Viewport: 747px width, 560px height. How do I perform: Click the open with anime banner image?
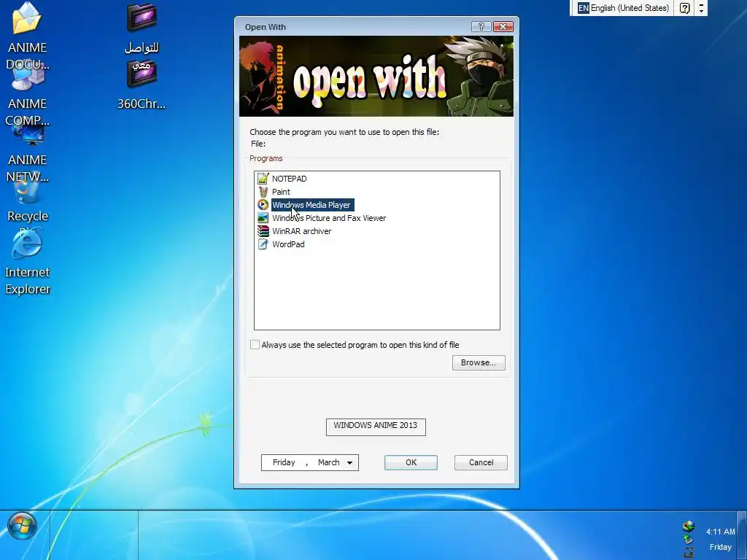pyautogui.click(x=376, y=76)
